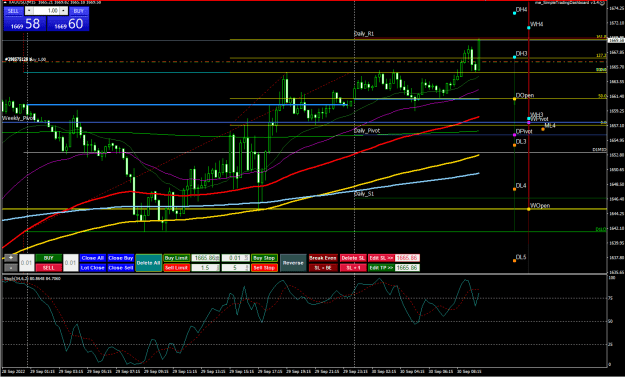Click the Buy Limit button

tap(176, 258)
